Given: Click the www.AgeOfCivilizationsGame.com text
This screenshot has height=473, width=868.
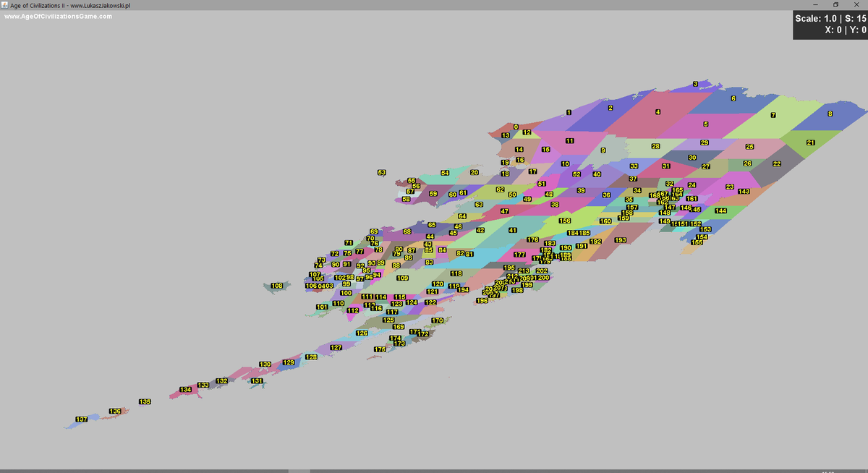Looking at the screenshot, I should [x=59, y=16].
